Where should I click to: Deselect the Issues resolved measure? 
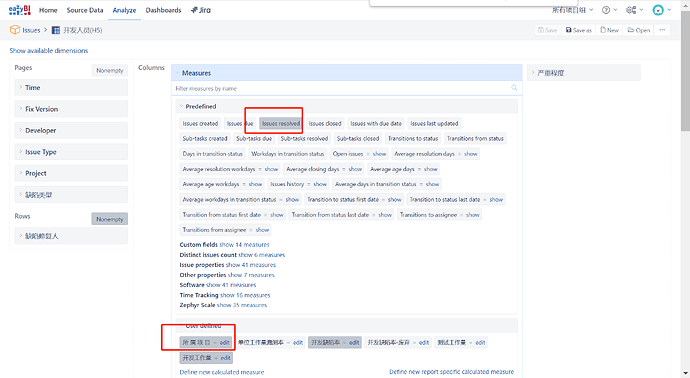(281, 124)
